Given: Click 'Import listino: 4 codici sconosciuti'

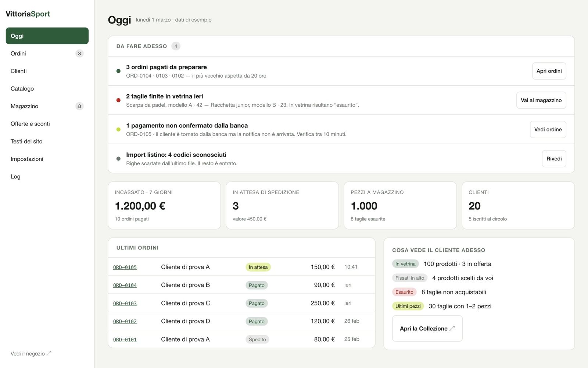Looking at the screenshot, I should coord(176,155).
